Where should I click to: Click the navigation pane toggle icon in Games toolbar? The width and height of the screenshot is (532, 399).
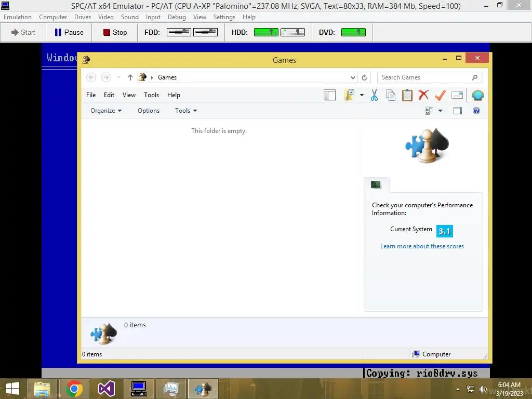pos(329,96)
